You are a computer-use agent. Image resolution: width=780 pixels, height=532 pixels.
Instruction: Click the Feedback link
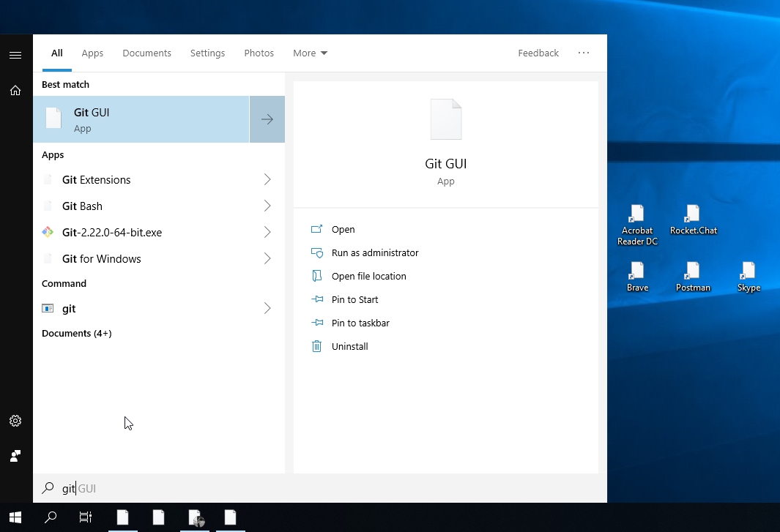tap(538, 53)
